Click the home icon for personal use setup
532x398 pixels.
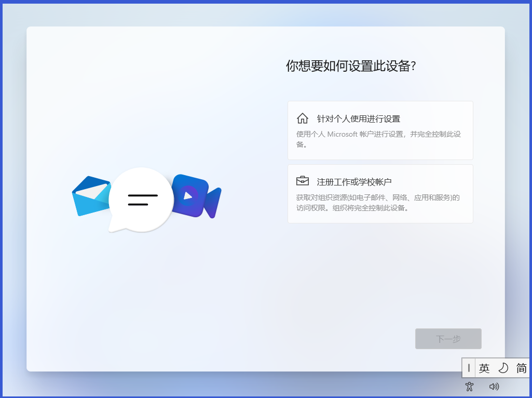tap(303, 118)
